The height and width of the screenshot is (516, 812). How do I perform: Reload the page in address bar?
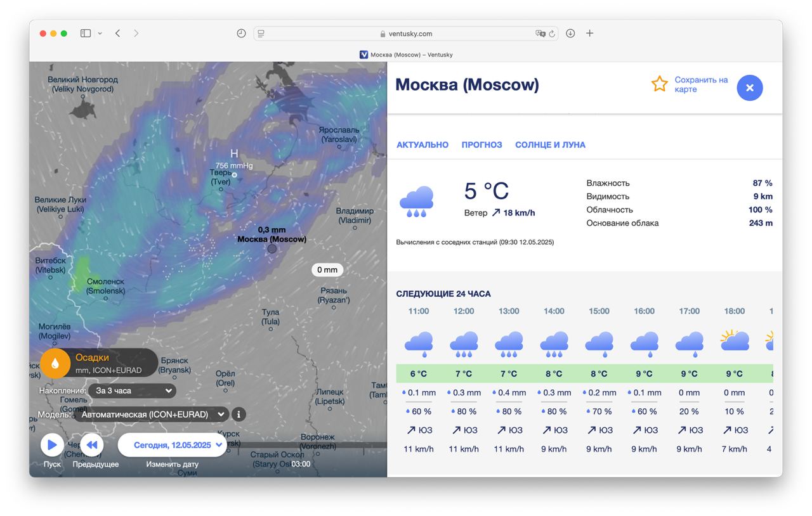pyautogui.click(x=552, y=34)
